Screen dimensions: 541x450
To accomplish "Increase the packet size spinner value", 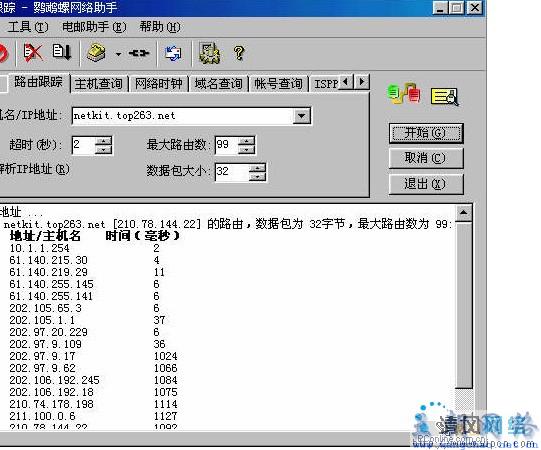I will (x=257, y=168).
